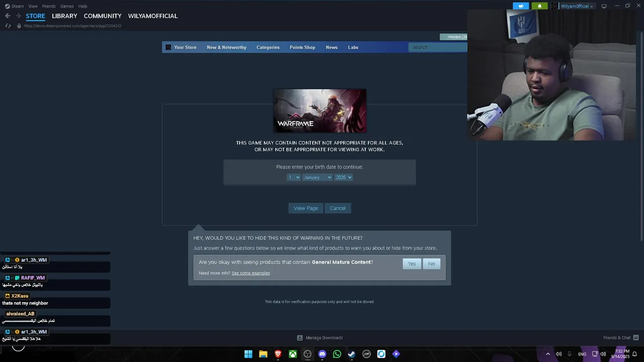
Task: Open the Steam announcements megaphone
Action: pos(521,6)
